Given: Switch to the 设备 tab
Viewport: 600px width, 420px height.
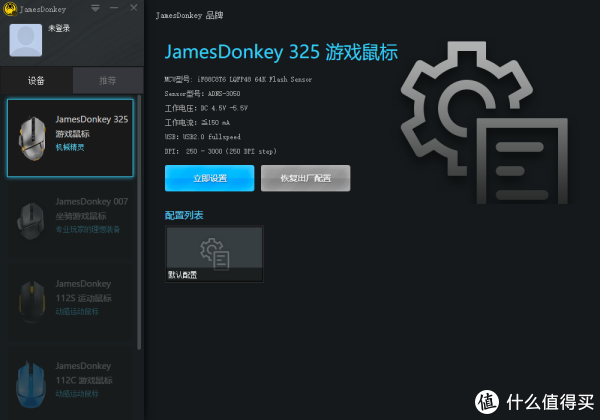Looking at the screenshot, I should pyautogui.click(x=36, y=80).
